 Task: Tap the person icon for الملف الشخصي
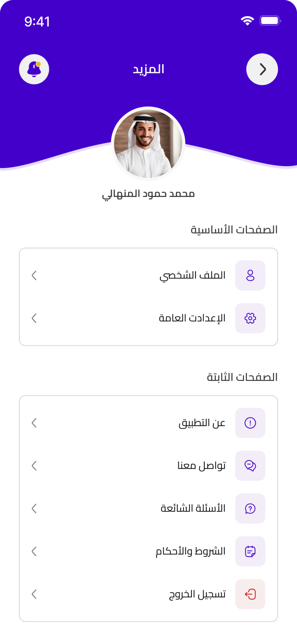point(250,275)
